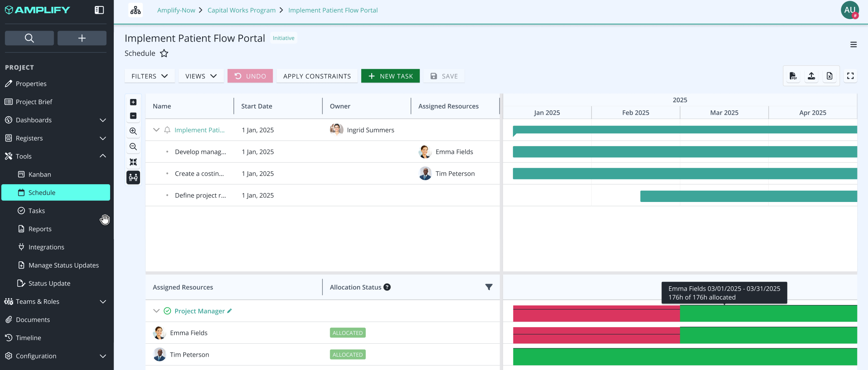Screen dimensions: 868x370
Task: Enter fullscreen schedule view icon
Action: click(x=850, y=76)
